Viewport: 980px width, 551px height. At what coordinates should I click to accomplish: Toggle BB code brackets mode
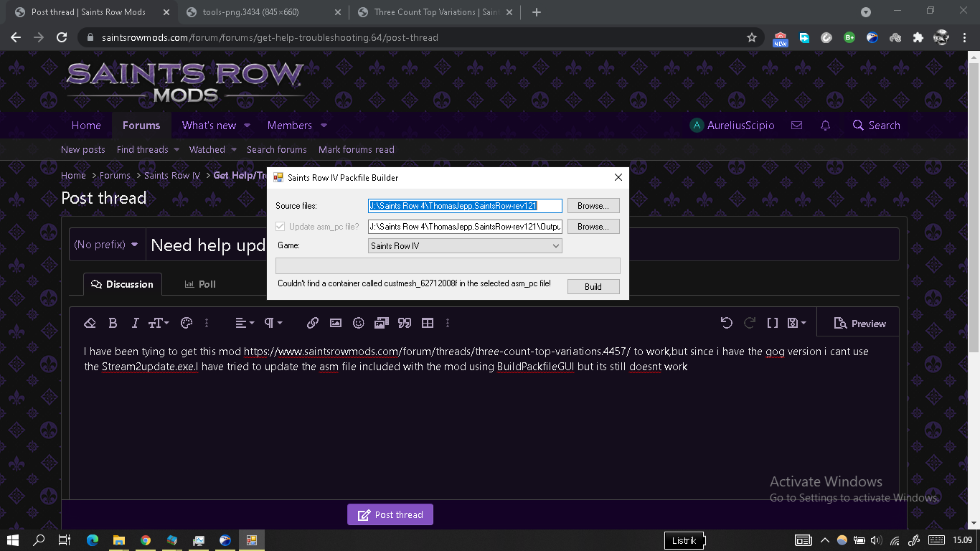coord(773,324)
